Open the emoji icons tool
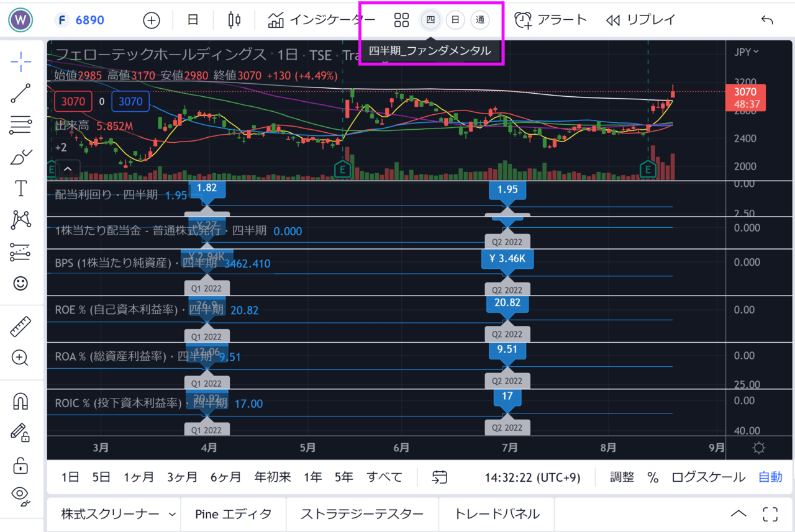Viewport: 795px width, 532px height. 20,284
